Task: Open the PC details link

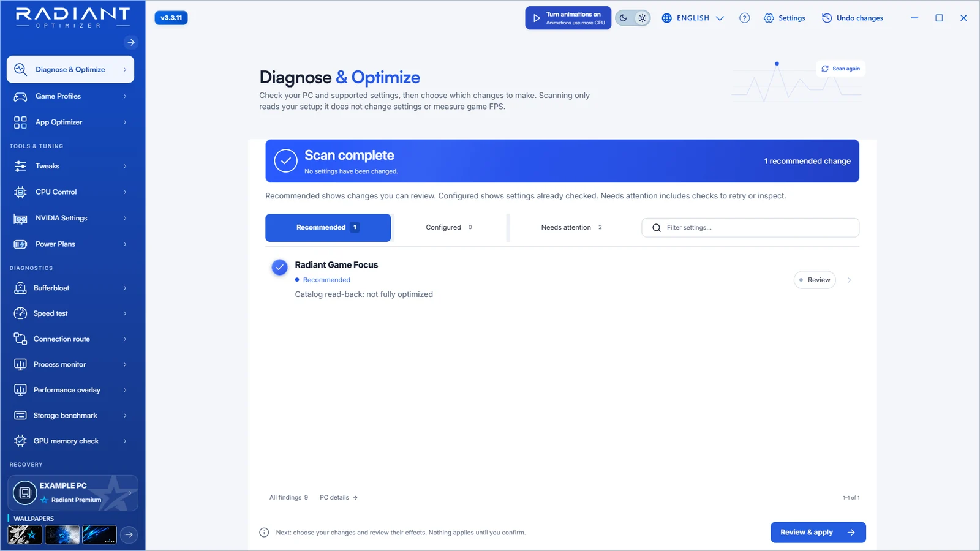Action: tap(339, 498)
